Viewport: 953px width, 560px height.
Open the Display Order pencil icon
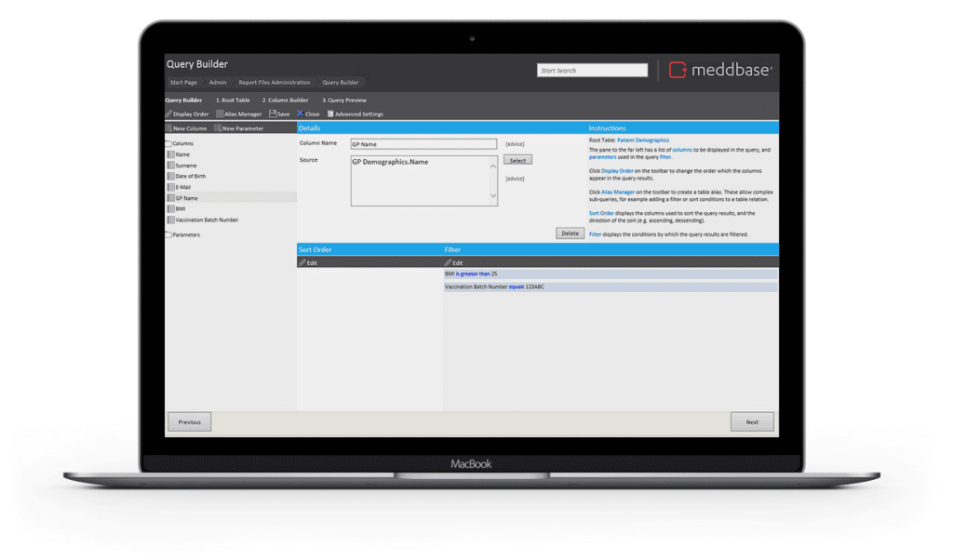168,114
